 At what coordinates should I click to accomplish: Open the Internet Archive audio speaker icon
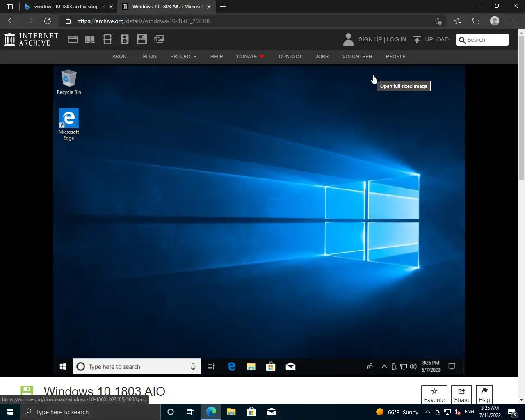pyautogui.click(x=125, y=39)
